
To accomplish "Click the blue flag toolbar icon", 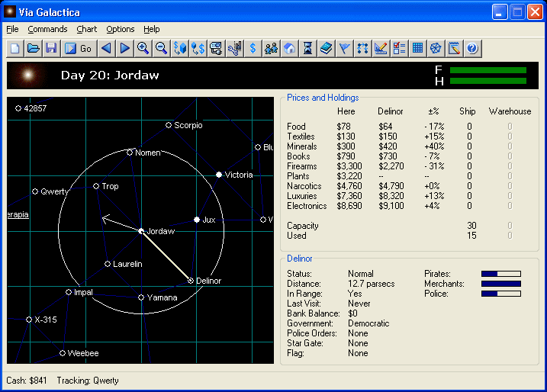I will point(344,48).
